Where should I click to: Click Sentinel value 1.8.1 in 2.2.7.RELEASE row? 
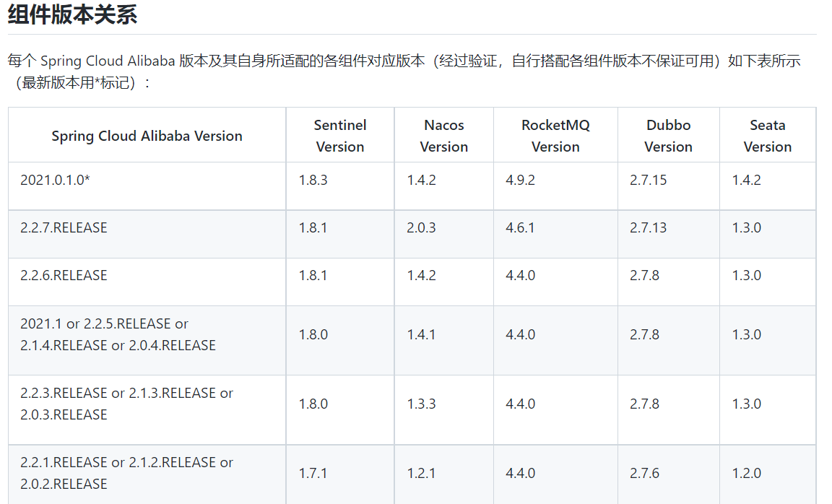(x=313, y=227)
